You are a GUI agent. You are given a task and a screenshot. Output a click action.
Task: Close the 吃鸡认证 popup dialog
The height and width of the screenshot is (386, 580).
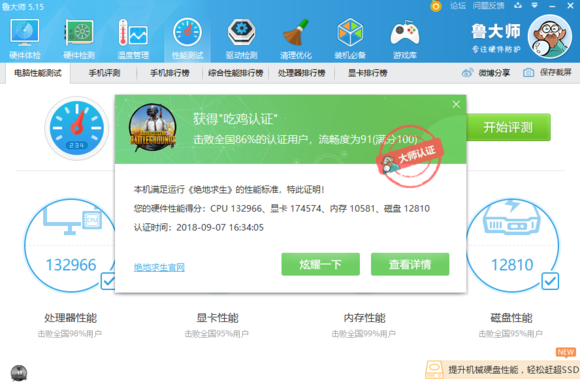click(x=456, y=105)
